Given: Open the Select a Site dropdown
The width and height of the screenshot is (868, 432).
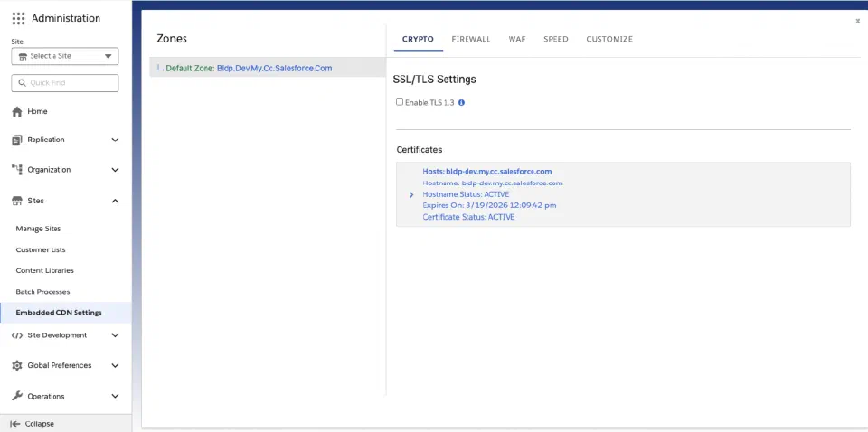Looking at the screenshot, I should [x=65, y=56].
